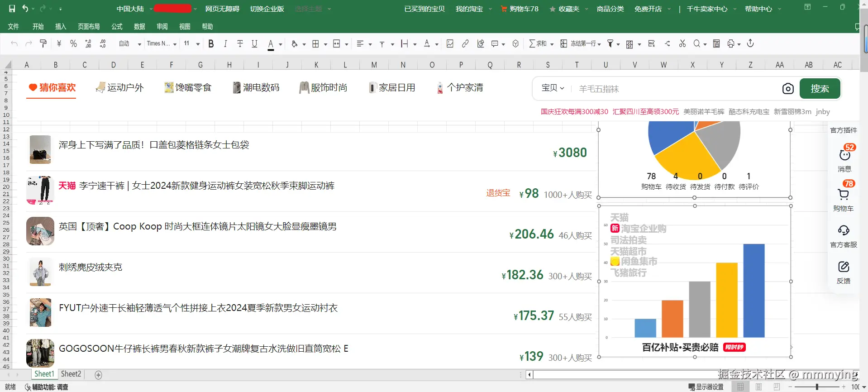Viewport: 868px width, 392px height.
Task: Expand the font color dropdown arrow
Action: click(281, 44)
